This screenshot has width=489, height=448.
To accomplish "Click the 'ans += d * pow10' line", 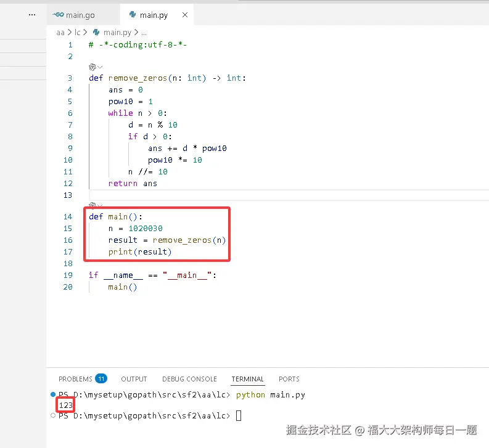I will [x=187, y=149].
